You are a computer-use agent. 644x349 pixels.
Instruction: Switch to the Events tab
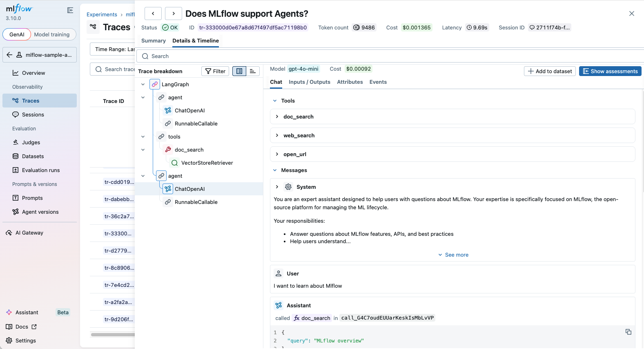click(378, 82)
